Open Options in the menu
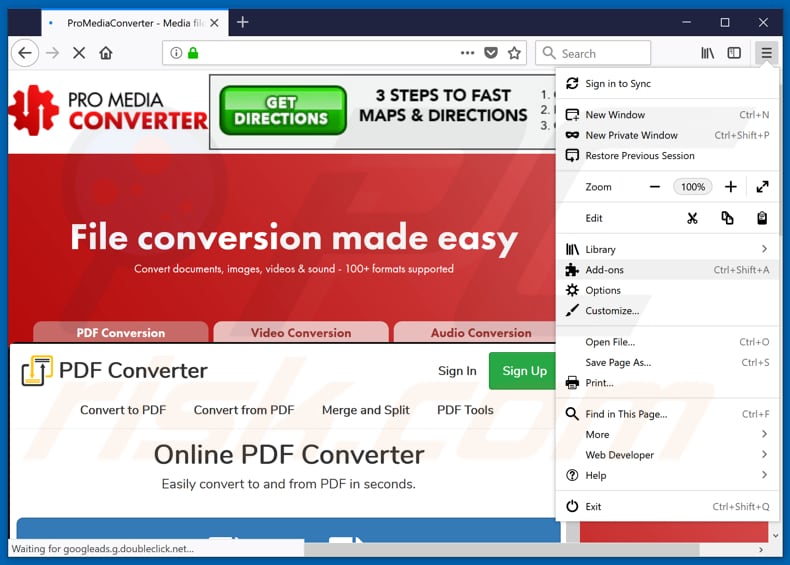The height and width of the screenshot is (565, 790). point(668,290)
